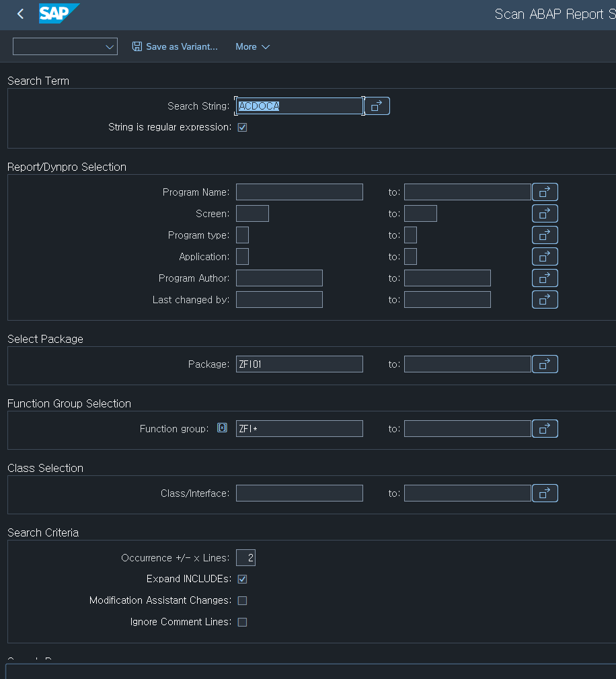
Task: Open the More menu
Action: click(x=253, y=47)
